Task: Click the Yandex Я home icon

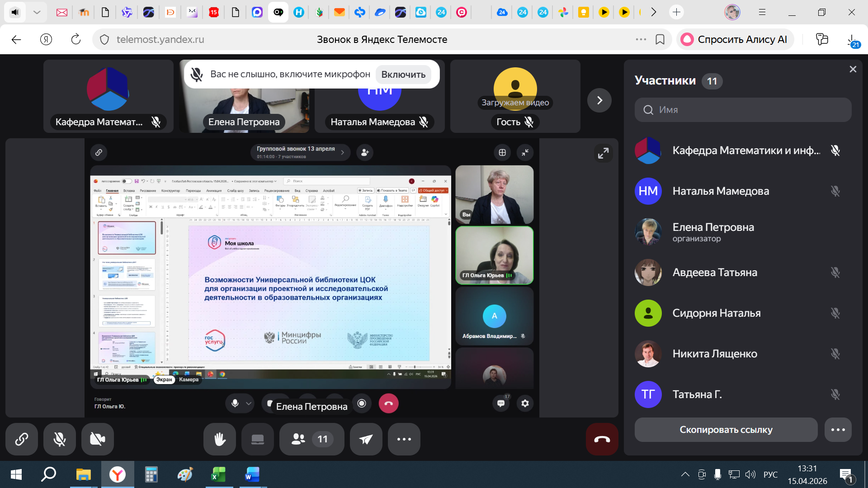Action: point(46,40)
